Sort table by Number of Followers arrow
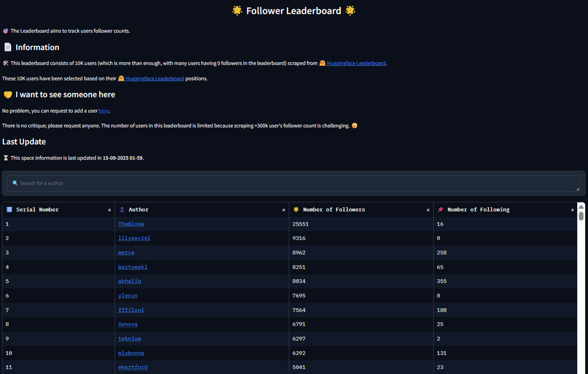588x374 pixels. coord(428,210)
